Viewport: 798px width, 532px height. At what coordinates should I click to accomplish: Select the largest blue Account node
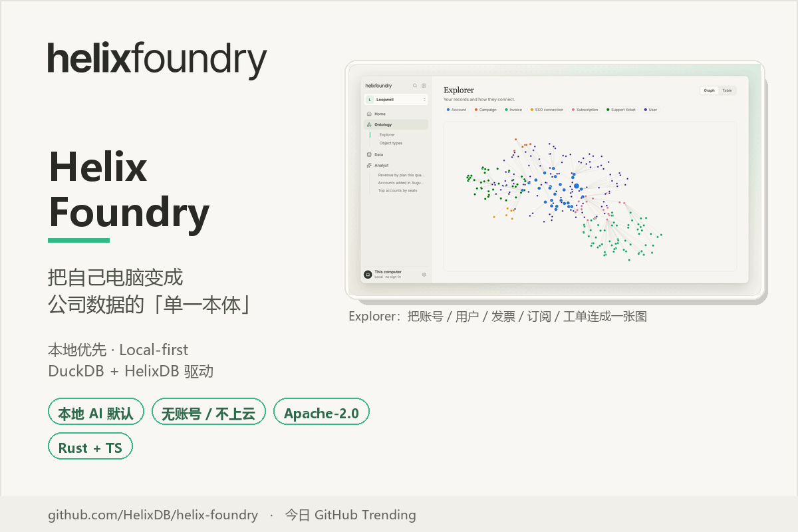577,186
